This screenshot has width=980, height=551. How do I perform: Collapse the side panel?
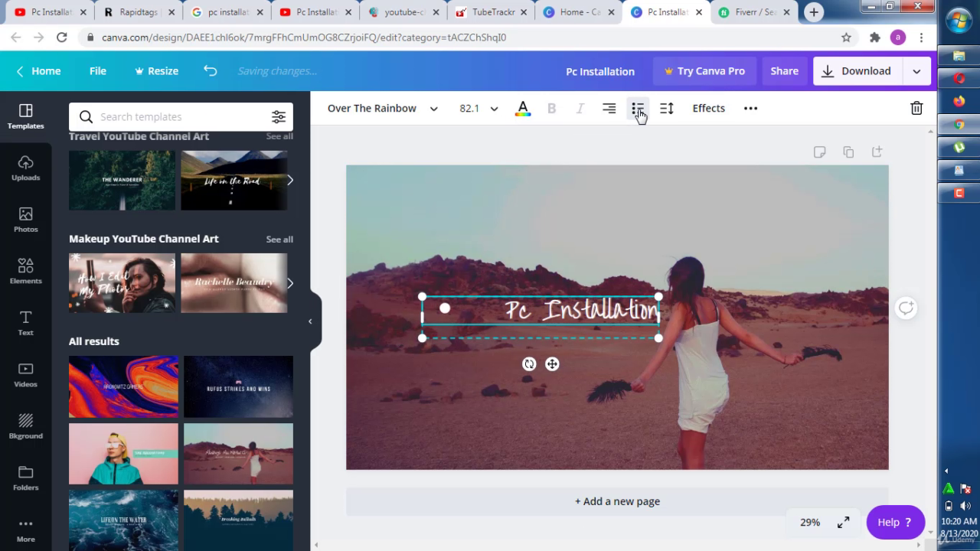click(310, 321)
